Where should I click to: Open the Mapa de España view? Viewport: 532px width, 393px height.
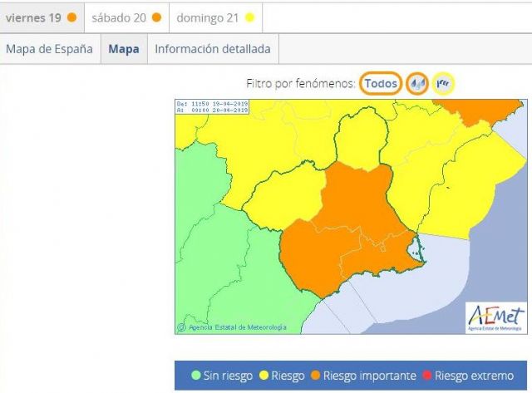click(49, 49)
